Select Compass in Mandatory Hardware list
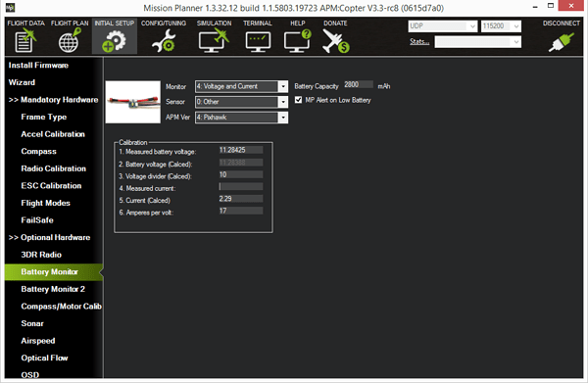The width and height of the screenshot is (588, 383). point(38,152)
